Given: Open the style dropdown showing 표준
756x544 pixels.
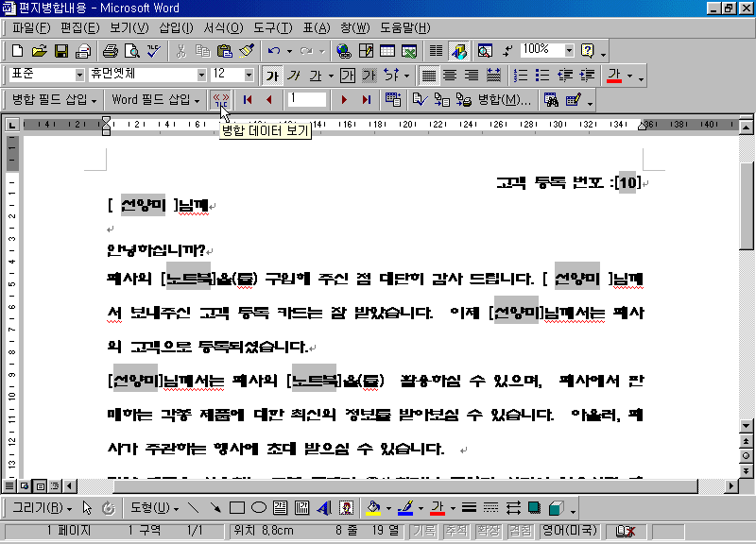Looking at the screenshot, I should 79,76.
